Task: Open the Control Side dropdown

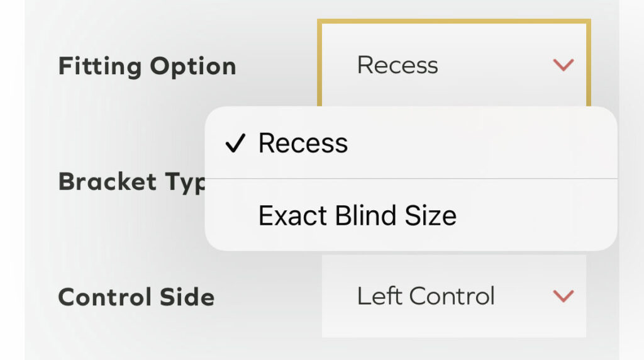Action: tap(453, 296)
